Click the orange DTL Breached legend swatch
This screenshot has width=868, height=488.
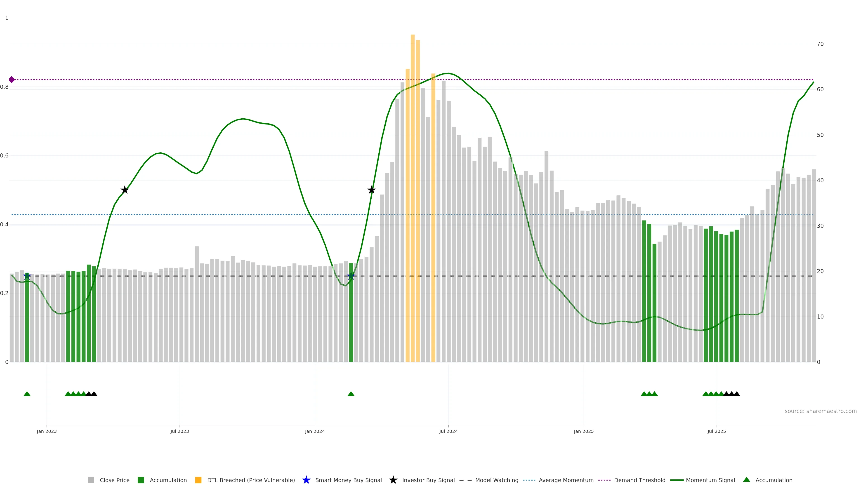click(198, 480)
